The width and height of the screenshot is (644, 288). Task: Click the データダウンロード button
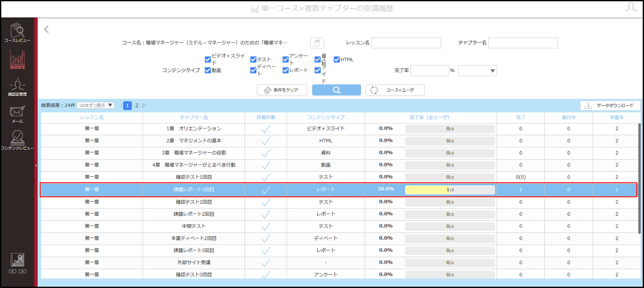(610, 105)
